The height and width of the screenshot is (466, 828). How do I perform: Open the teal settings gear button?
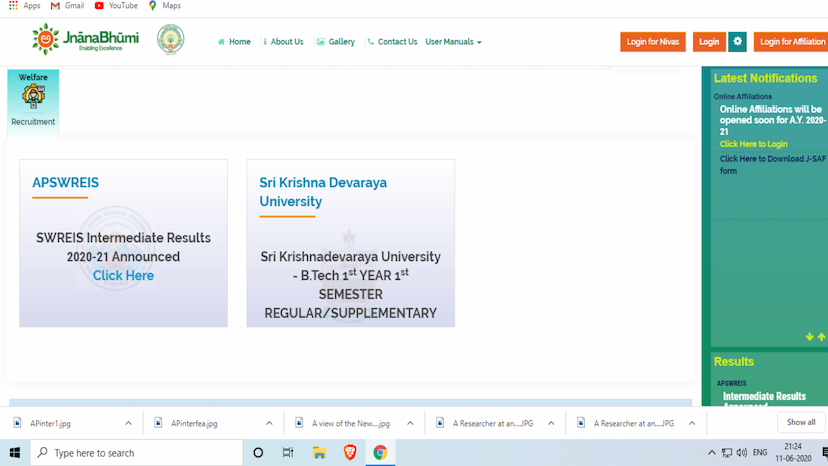point(737,41)
